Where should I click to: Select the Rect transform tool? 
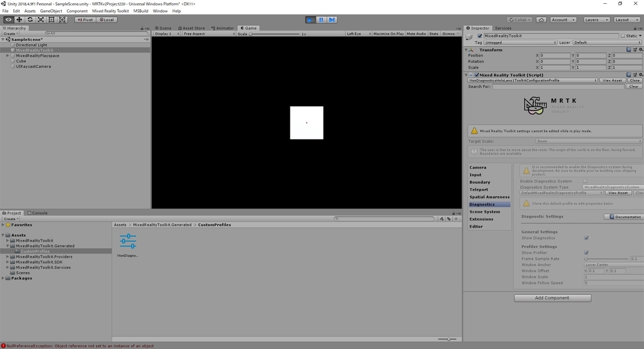point(52,20)
